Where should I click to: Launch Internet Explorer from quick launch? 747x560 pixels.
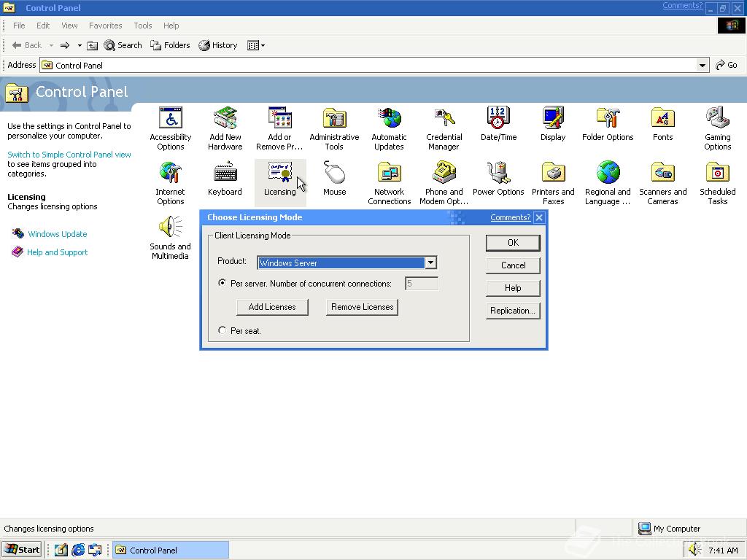(78, 550)
